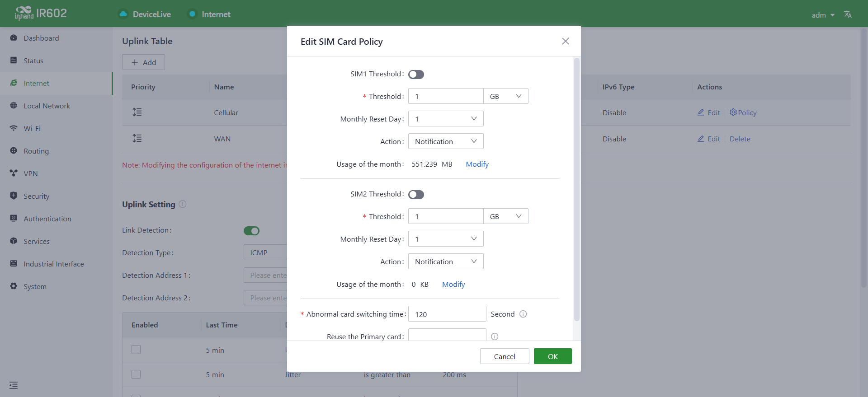Open the SIM2 Monthly Reset Day dropdown
868x397 pixels.
click(x=446, y=239)
